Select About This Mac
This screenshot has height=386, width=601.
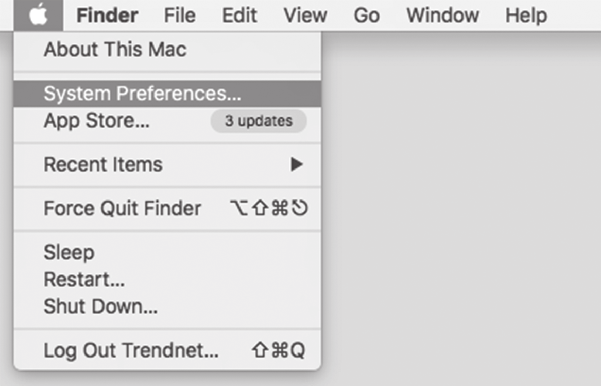[x=167, y=50]
